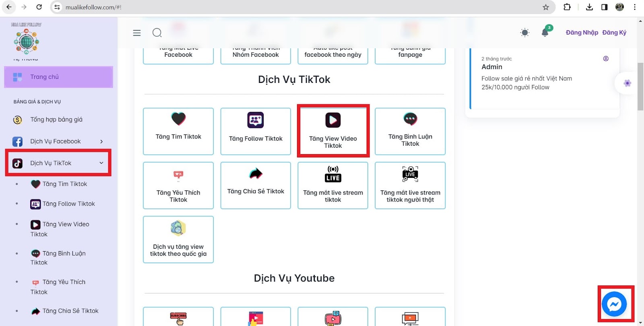Open browser extensions puzzle icon
Image resolution: width=644 pixels, height=326 pixels.
tap(567, 7)
